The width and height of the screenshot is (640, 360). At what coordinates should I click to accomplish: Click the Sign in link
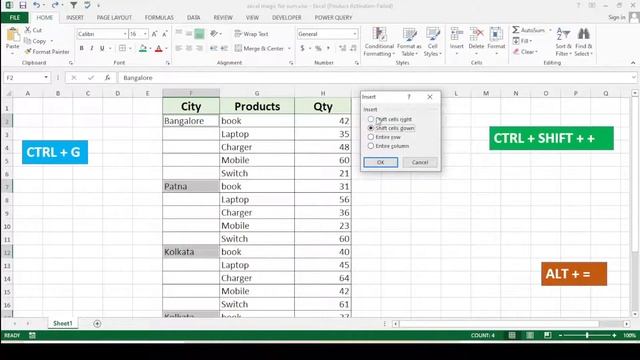pos(617,17)
